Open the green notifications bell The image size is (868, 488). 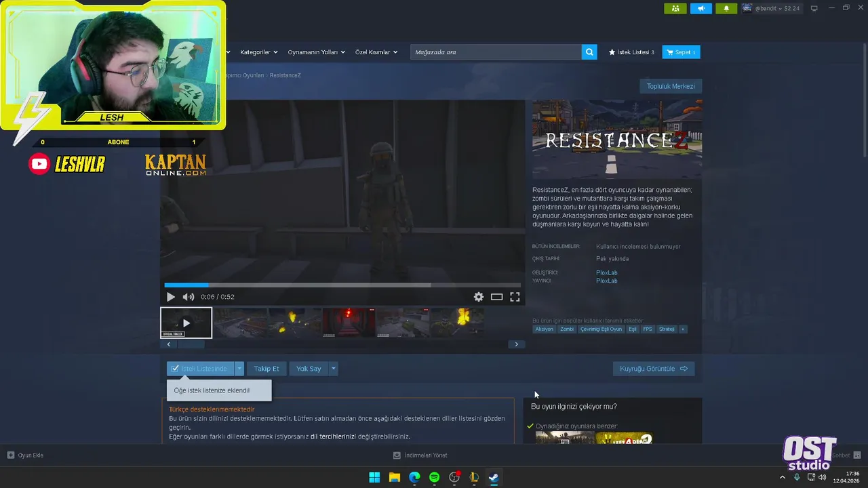coord(726,8)
